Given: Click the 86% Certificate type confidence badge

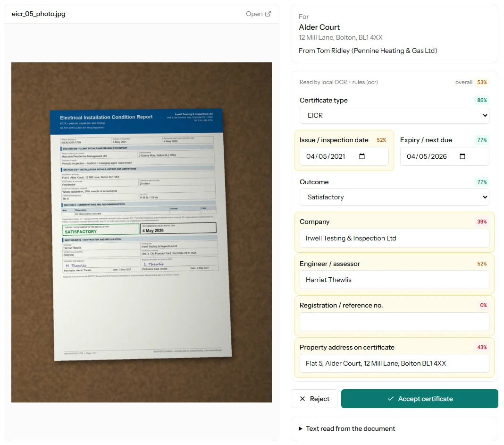Looking at the screenshot, I should pyautogui.click(x=481, y=101).
